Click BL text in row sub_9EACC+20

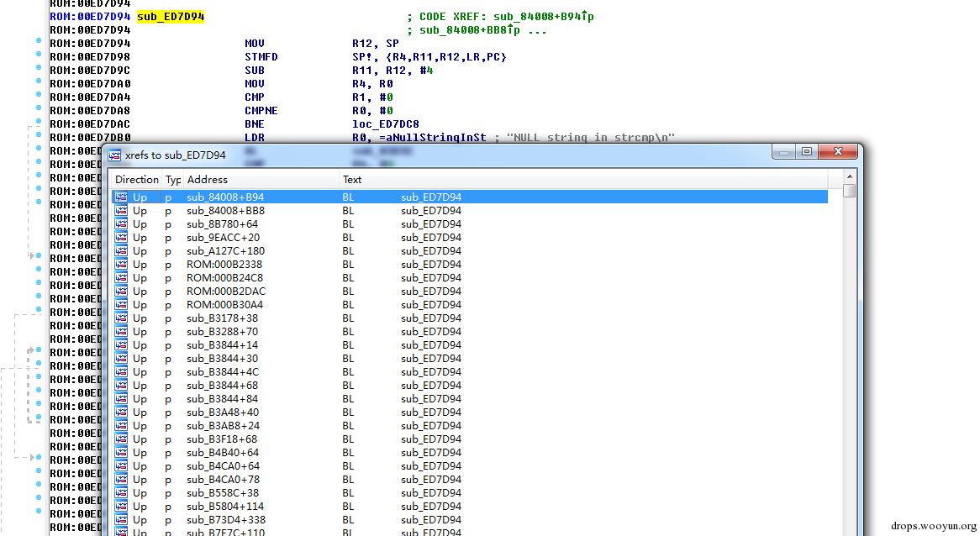click(x=348, y=238)
